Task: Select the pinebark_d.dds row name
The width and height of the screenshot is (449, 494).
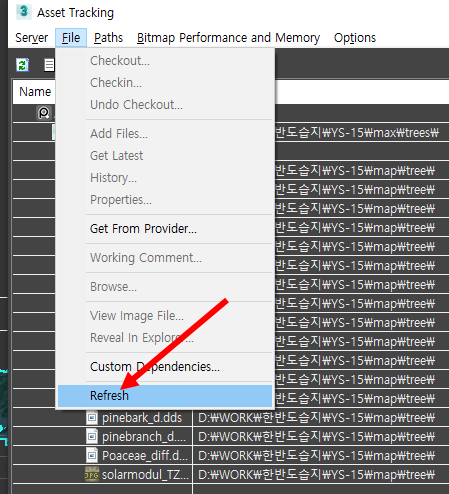Action: [142, 418]
